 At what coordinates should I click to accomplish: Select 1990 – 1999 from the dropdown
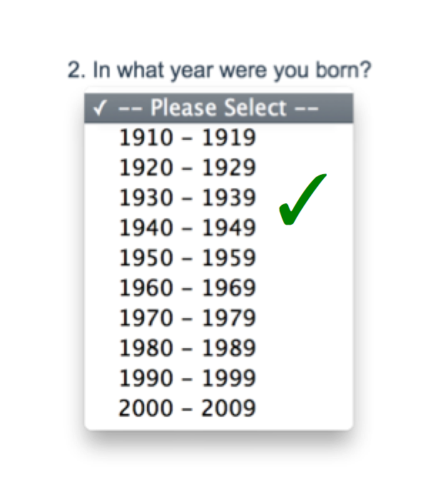(187, 377)
